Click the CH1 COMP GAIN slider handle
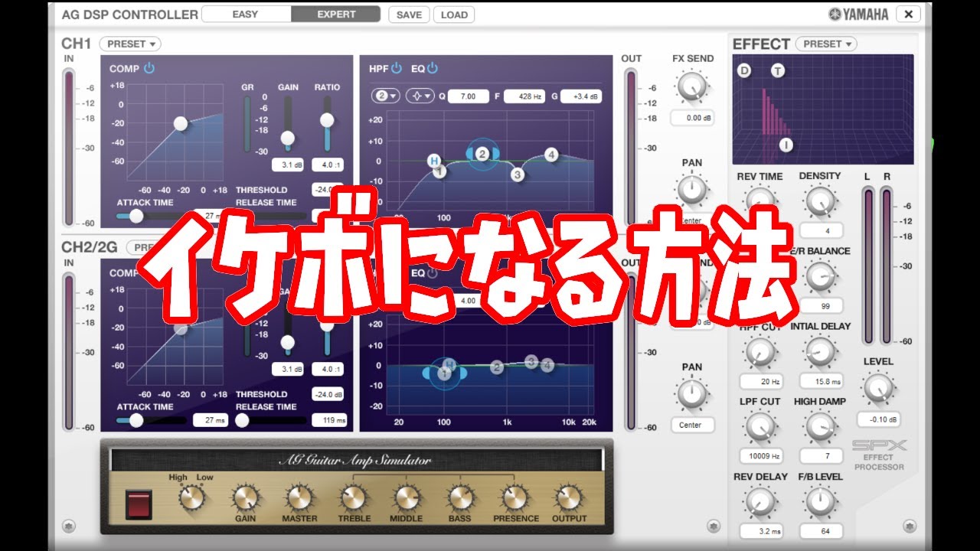 pos(287,139)
